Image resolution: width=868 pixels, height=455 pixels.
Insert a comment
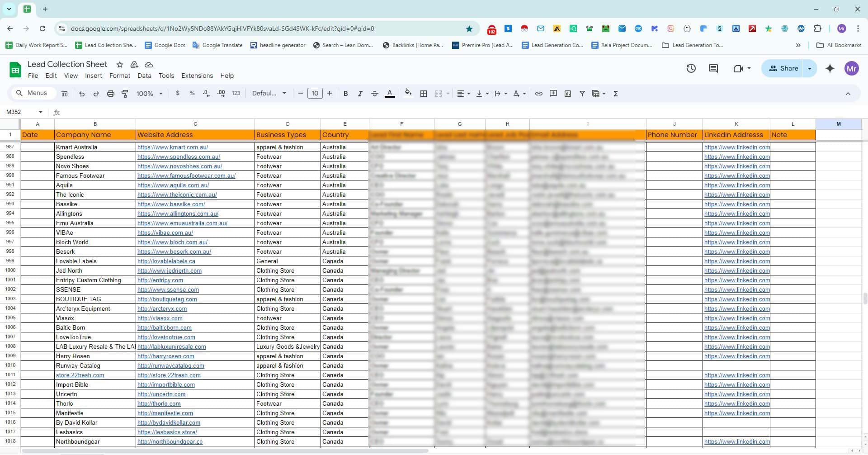point(553,94)
